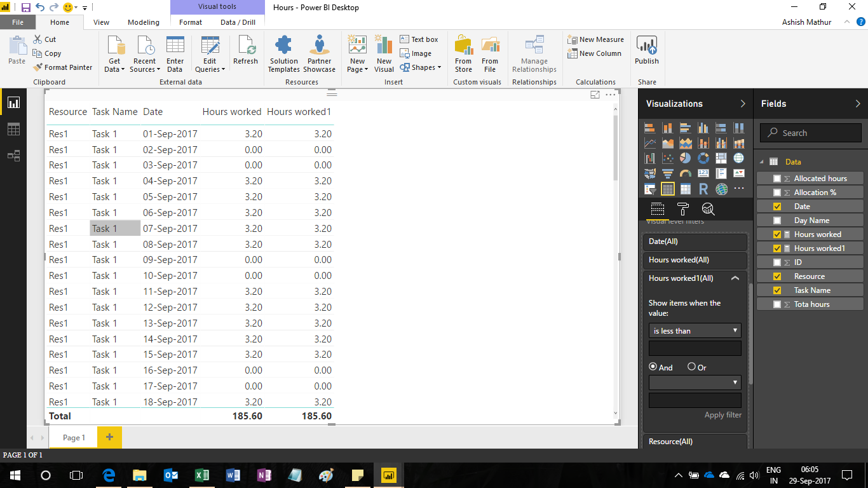The image size is (868, 488).
Task: Click New Measure button
Action: pyautogui.click(x=595, y=39)
